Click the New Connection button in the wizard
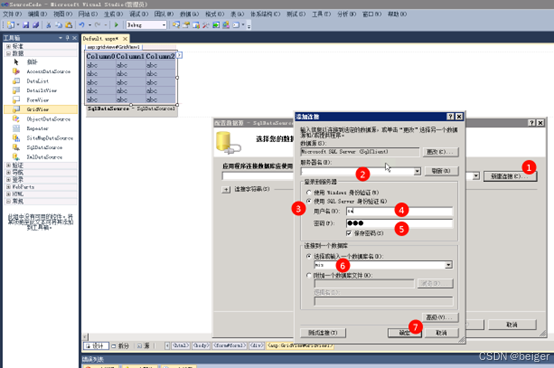Viewport: 554px width, 368px height. tap(510, 176)
